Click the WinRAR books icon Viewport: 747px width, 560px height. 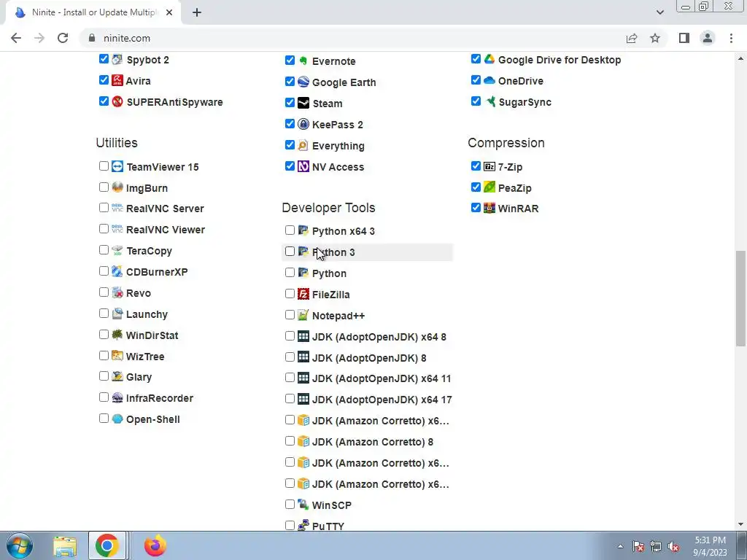(489, 208)
